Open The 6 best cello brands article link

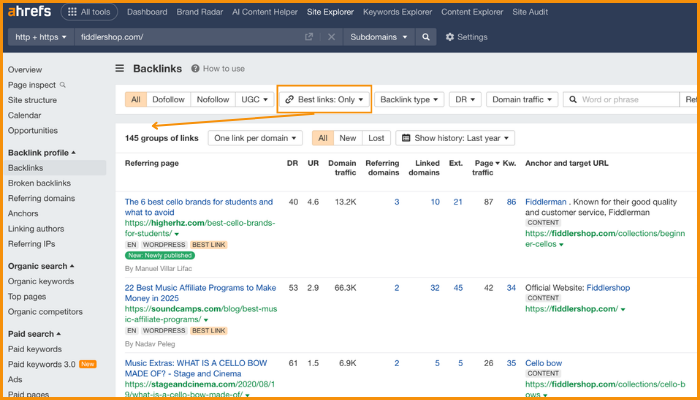click(199, 207)
